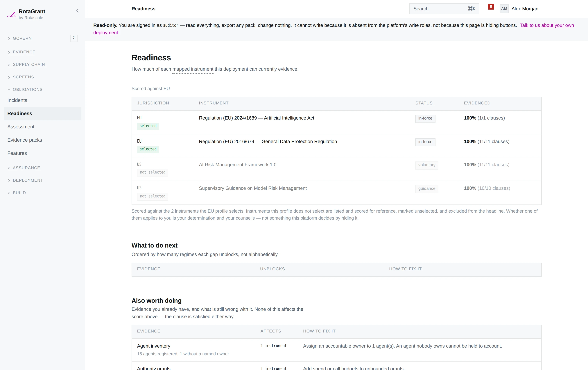
Task: Expand the Evidence sidebar section
Action: (x=24, y=52)
